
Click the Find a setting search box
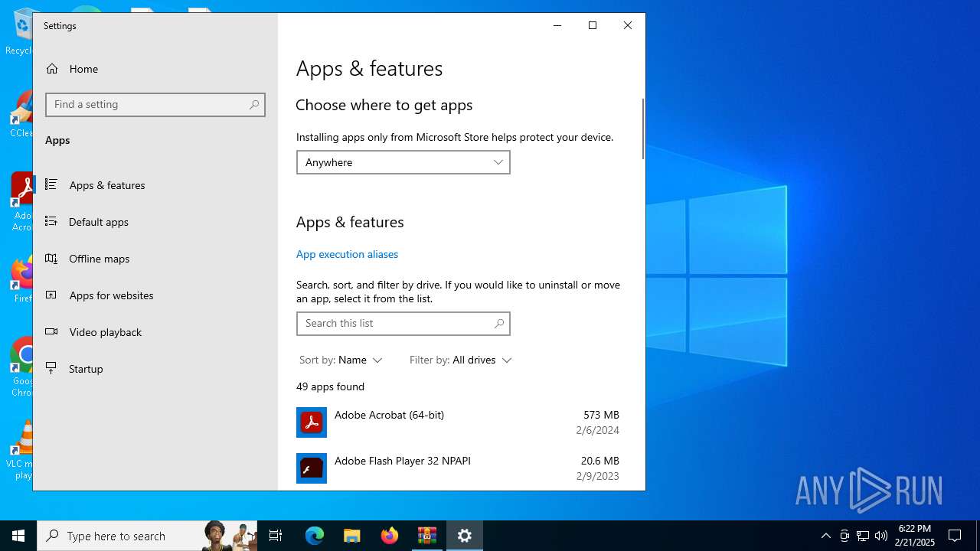click(155, 105)
